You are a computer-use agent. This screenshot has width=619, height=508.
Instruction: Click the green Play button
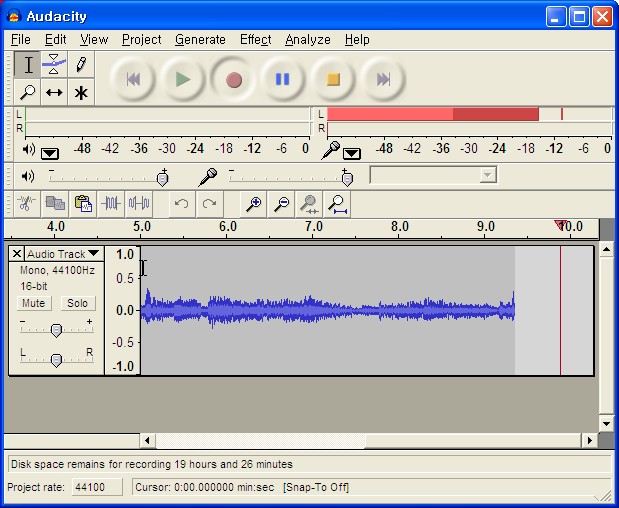183,79
